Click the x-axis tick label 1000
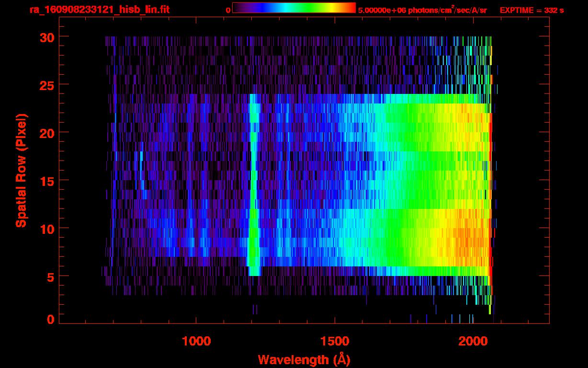This screenshot has height=368, width=588. click(196, 341)
